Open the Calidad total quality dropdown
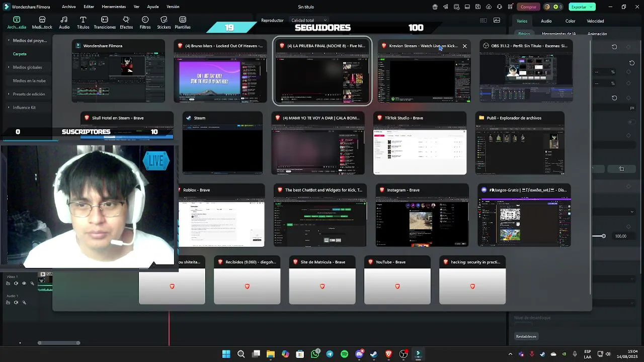This screenshot has height=362, width=644. 309,21
